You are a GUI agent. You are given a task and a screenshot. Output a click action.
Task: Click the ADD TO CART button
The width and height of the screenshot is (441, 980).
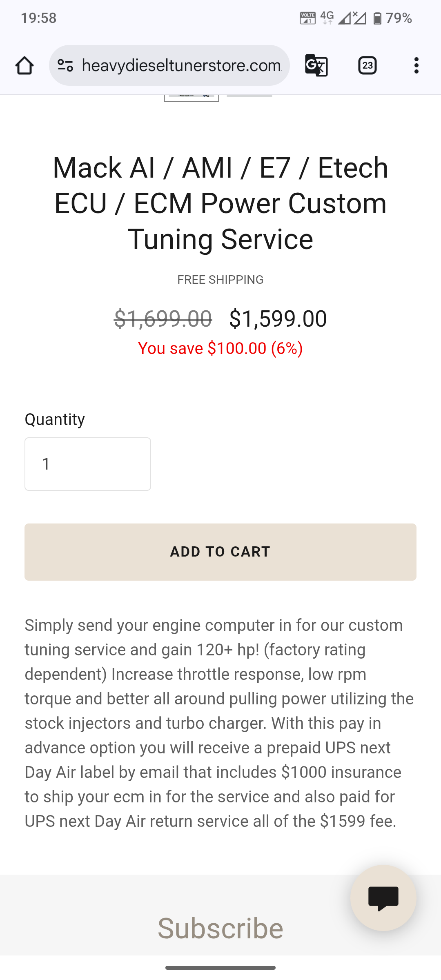click(220, 552)
